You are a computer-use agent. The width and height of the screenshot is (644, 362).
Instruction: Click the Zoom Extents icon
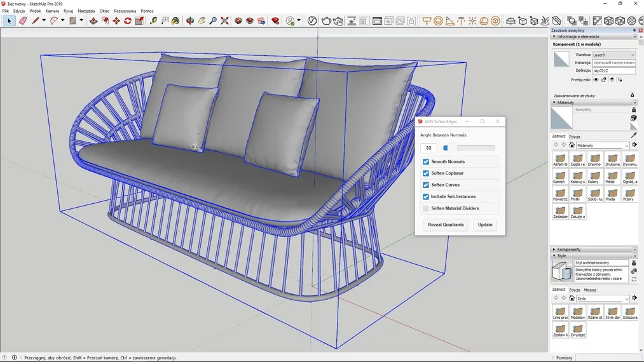click(224, 21)
